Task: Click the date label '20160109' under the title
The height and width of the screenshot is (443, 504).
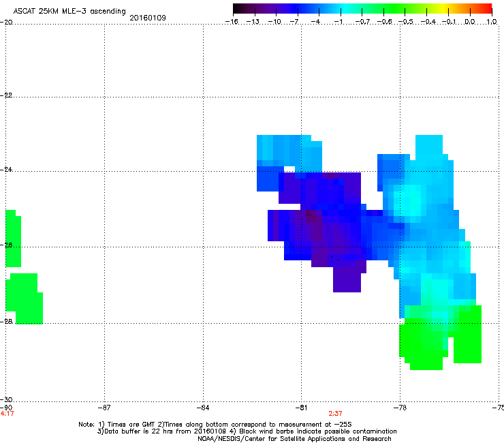Action: click(148, 18)
